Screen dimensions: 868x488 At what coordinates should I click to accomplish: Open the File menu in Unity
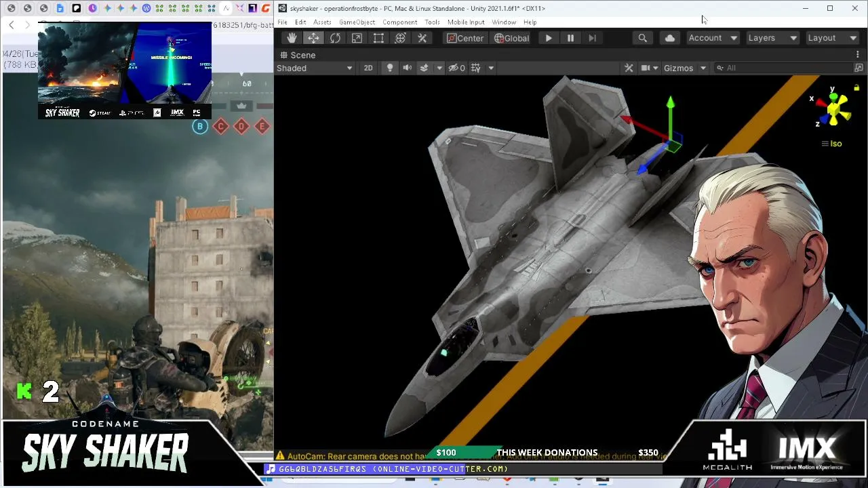pos(282,22)
